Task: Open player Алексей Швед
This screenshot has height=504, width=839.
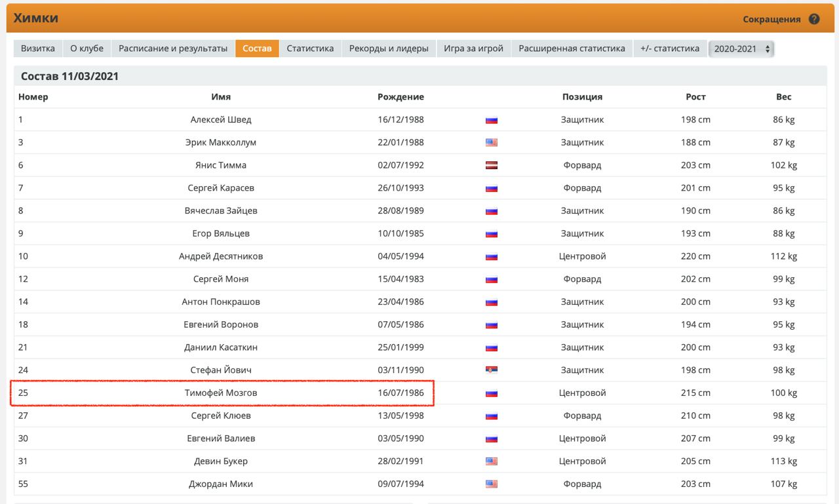Action: [x=221, y=119]
